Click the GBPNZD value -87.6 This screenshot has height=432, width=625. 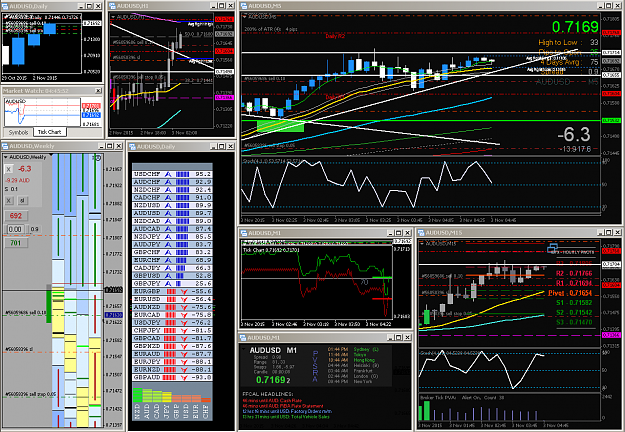point(202,346)
